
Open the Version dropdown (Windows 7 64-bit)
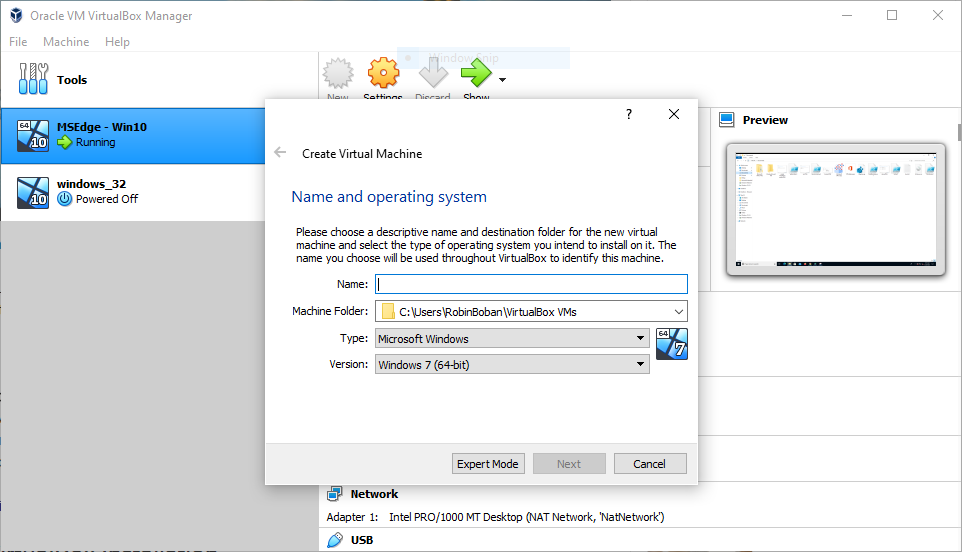[512, 364]
